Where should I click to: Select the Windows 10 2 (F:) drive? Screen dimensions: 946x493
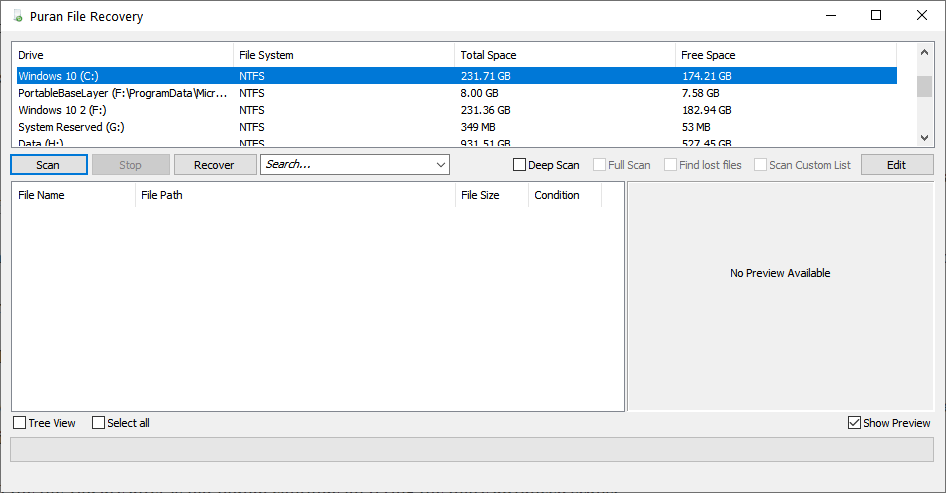coord(457,110)
